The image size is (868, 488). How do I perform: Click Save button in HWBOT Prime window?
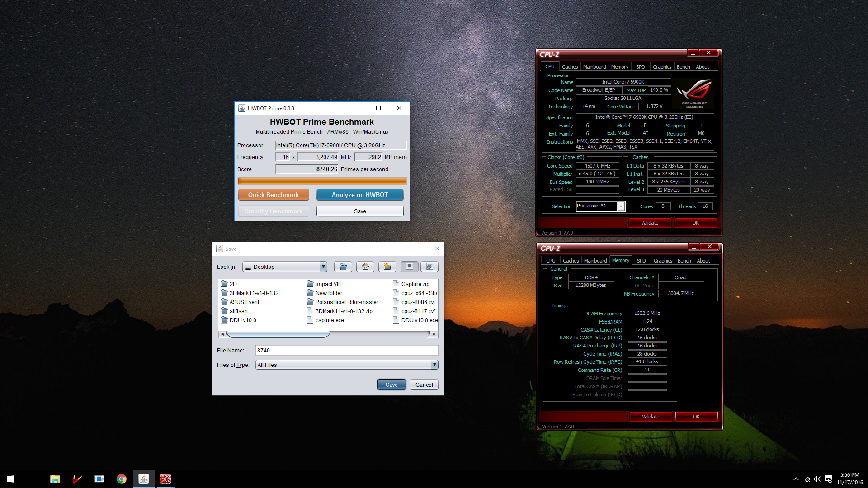click(x=360, y=211)
